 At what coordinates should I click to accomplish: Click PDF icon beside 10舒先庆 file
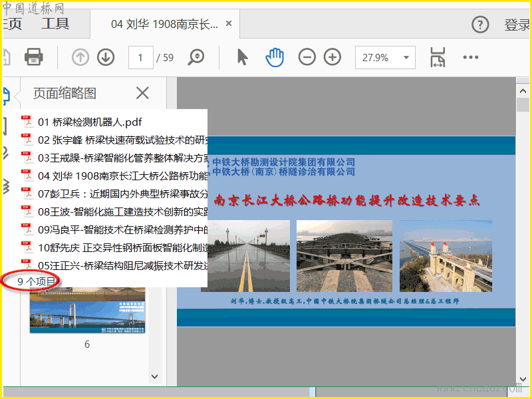(x=27, y=247)
